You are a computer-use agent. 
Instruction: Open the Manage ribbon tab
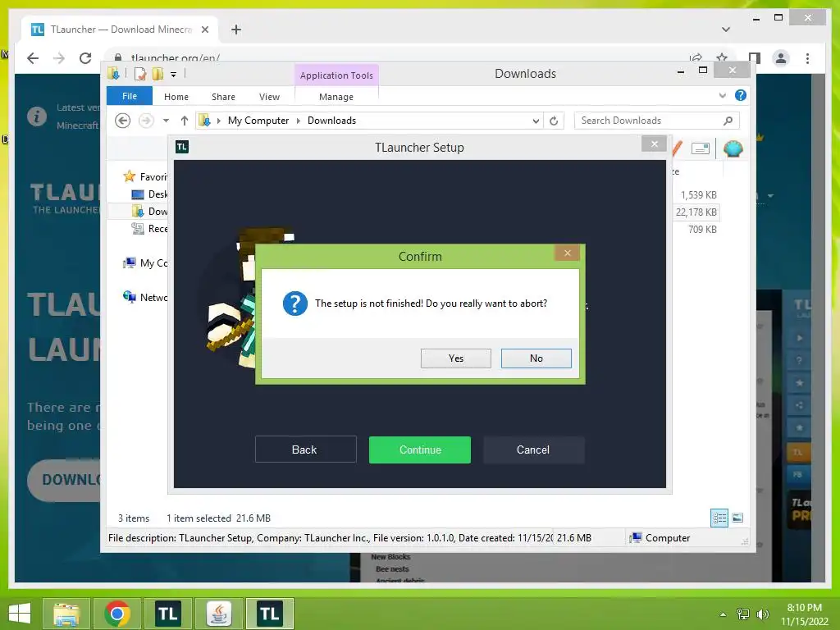(336, 97)
